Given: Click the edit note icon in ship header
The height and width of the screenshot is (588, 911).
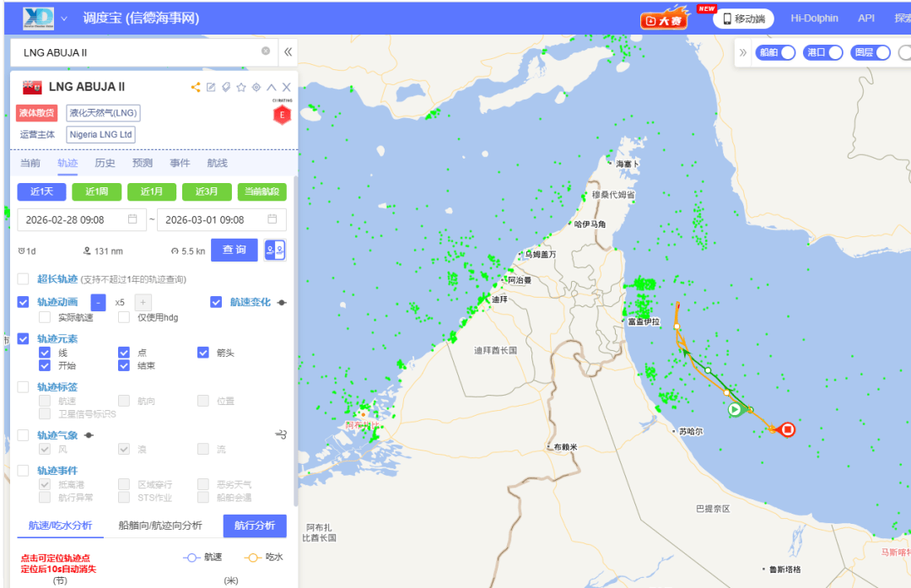Looking at the screenshot, I should click(x=211, y=87).
